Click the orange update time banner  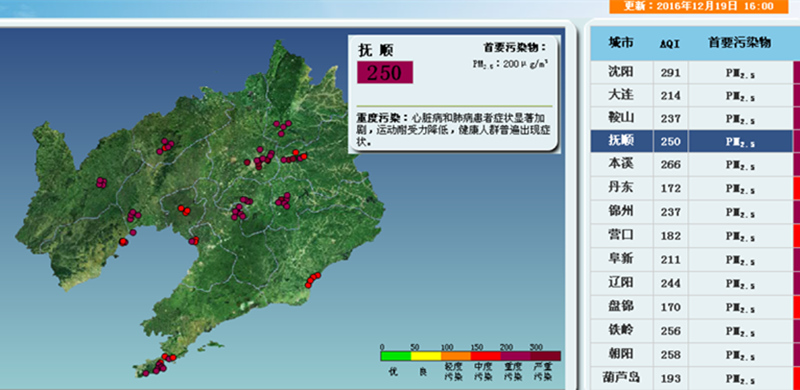click(x=698, y=6)
